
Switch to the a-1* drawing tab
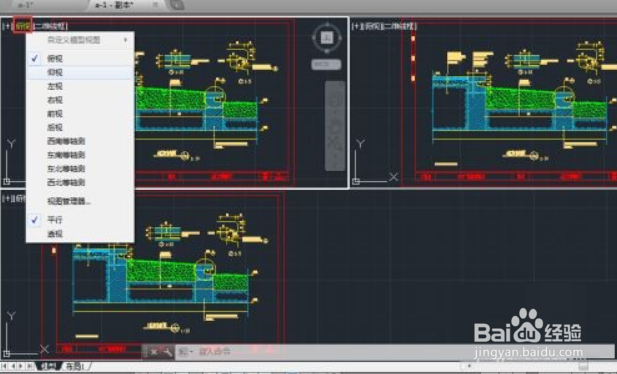(x=26, y=6)
